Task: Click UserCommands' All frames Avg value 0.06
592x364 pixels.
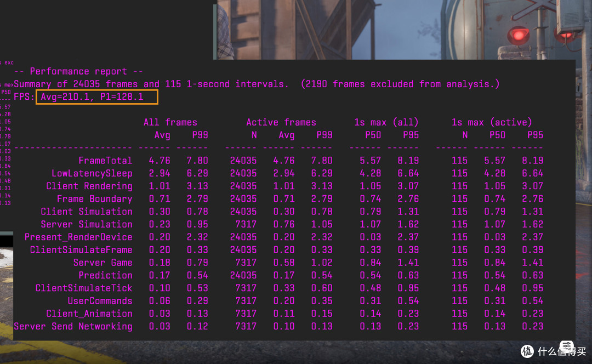Action: point(160,301)
